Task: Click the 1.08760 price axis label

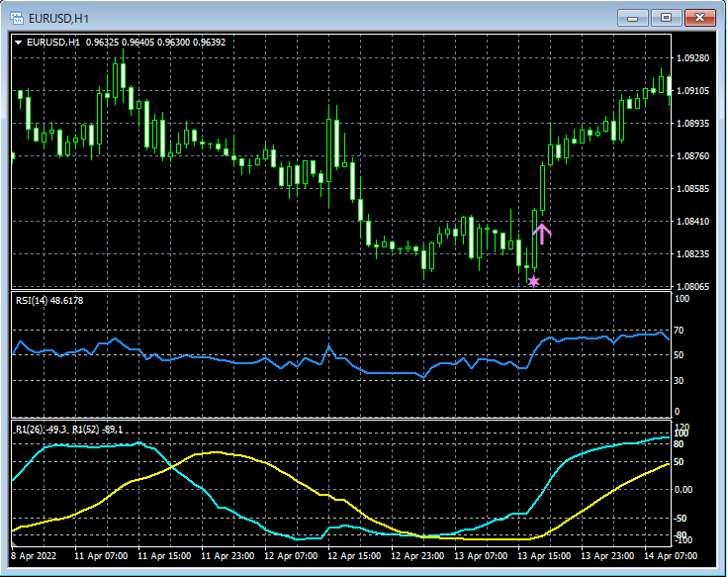Action: (x=691, y=156)
